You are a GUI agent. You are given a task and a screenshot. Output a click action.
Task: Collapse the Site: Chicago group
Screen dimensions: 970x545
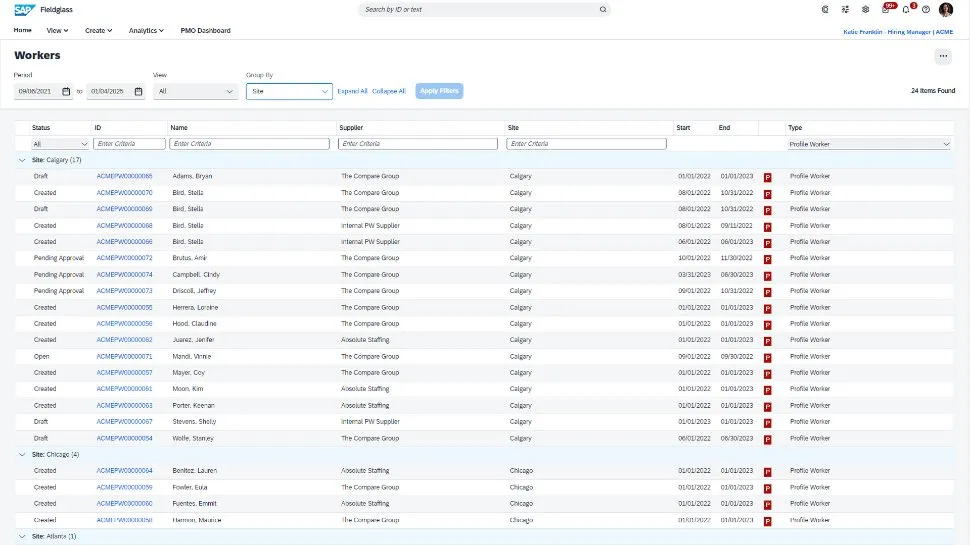[x=22, y=454]
